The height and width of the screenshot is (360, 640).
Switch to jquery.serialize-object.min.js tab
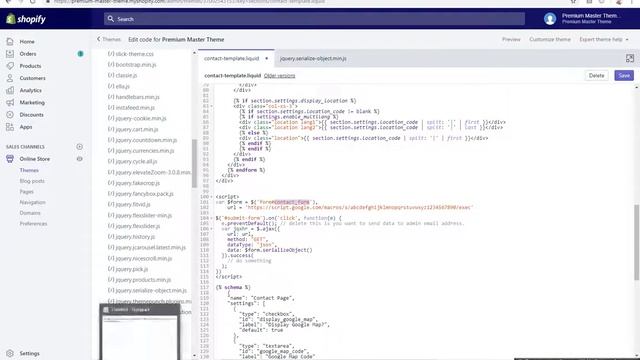tap(313, 58)
